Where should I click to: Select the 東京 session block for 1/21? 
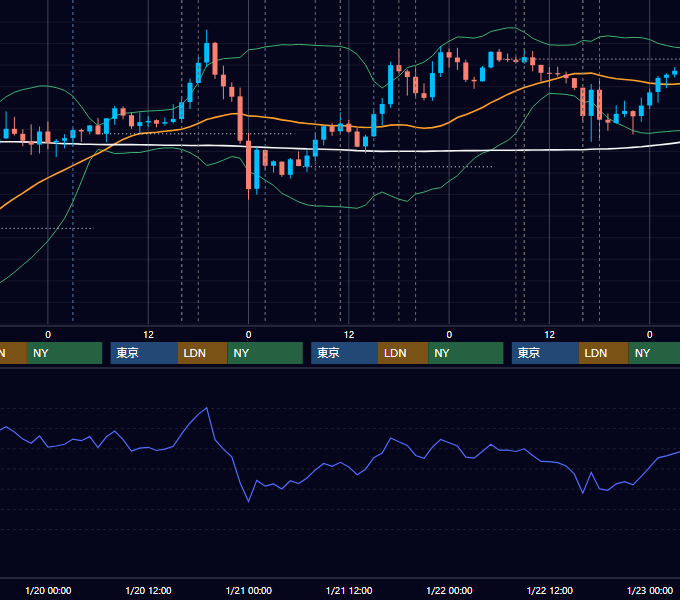[345, 353]
